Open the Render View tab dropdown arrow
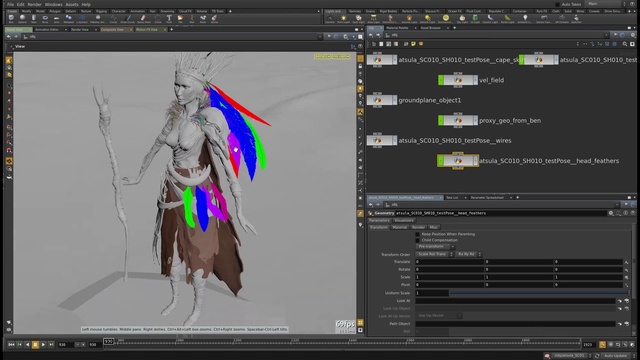Image resolution: width=640 pixels, height=360 pixels. [96, 29]
